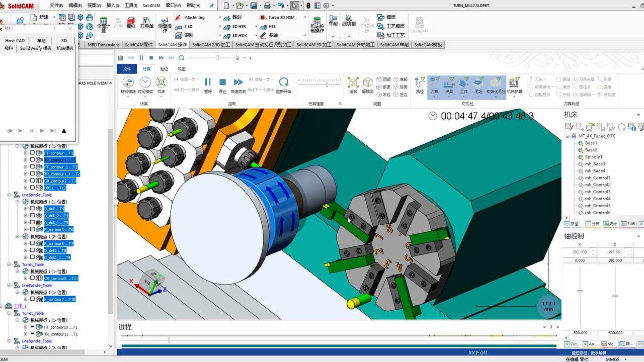Screen dimensions: 644x362
Task: Select the iMachining operation
Action: (x=190, y=17)
